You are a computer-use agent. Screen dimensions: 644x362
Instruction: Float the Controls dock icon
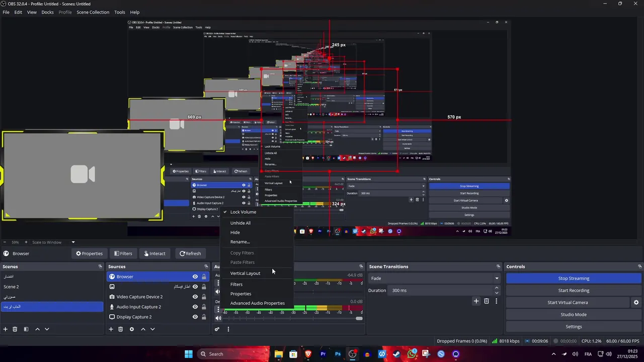[639, 266]
